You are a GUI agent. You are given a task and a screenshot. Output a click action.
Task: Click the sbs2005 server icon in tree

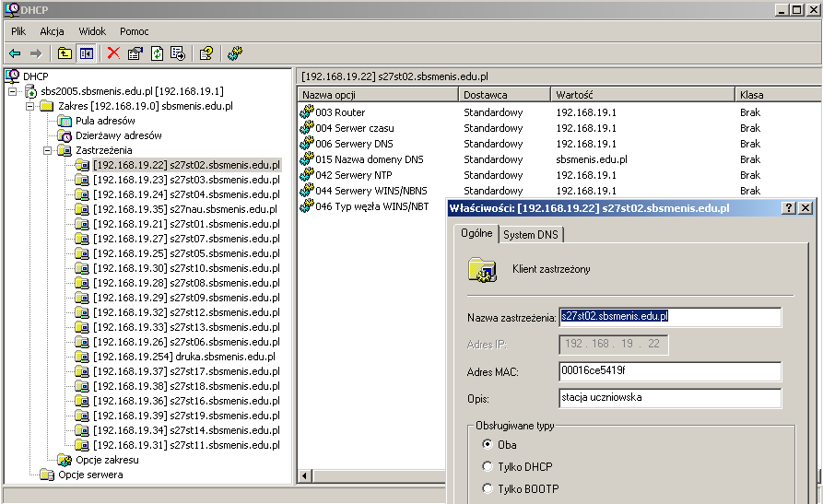[x=31, y=91]
